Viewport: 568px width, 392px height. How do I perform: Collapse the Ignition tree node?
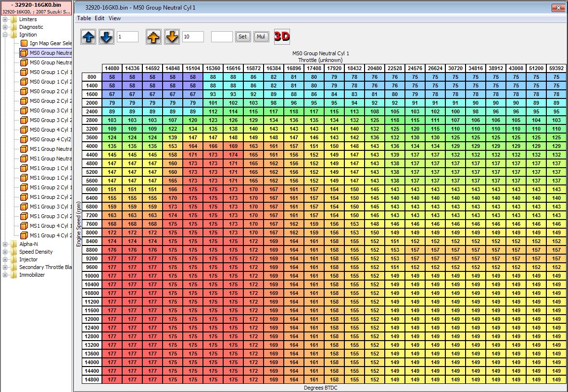click(5, 35)
